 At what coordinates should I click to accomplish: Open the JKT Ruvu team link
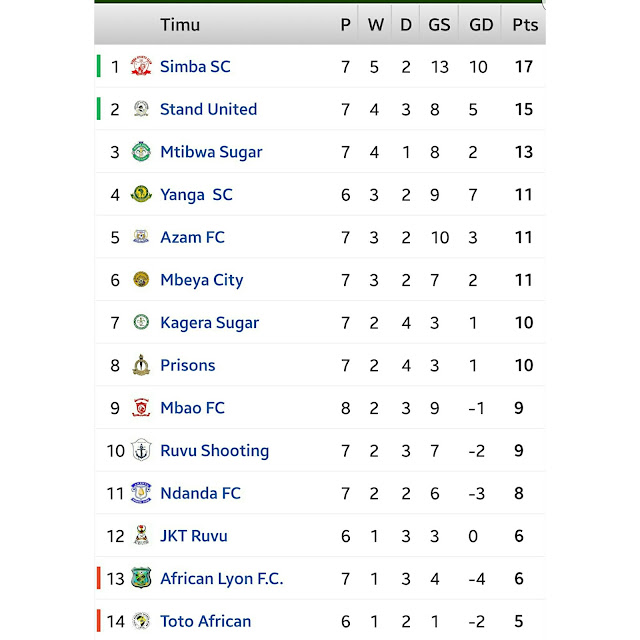pos(194,536)
